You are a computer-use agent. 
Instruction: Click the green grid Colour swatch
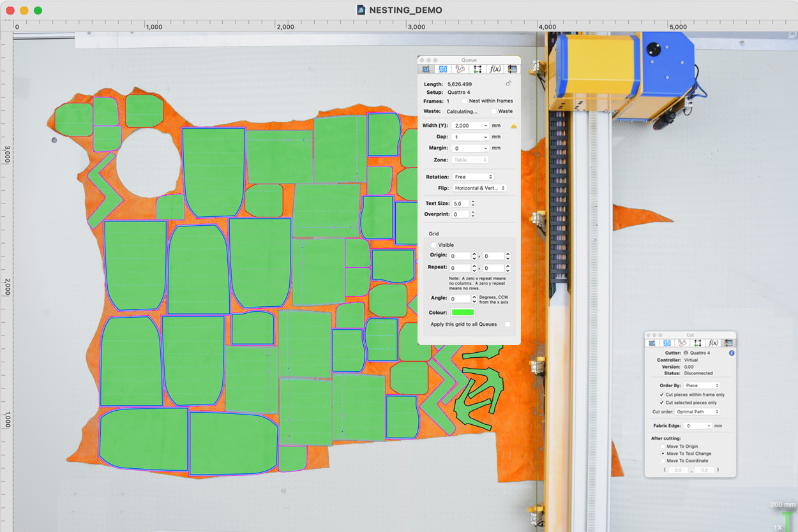pyautogui.click(x=463, y=312)
